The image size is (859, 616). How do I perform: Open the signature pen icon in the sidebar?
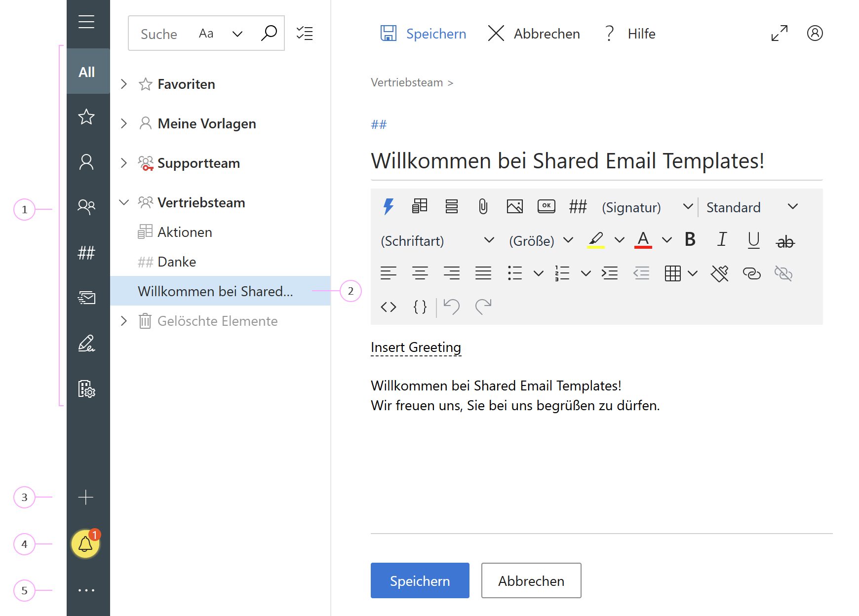click(x=86, y=343)
